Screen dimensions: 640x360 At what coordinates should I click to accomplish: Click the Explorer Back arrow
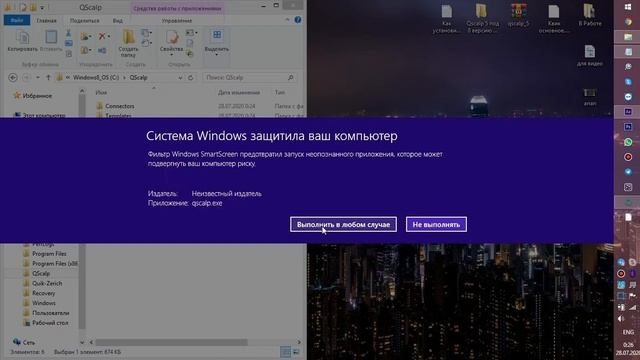click(13, 77)
